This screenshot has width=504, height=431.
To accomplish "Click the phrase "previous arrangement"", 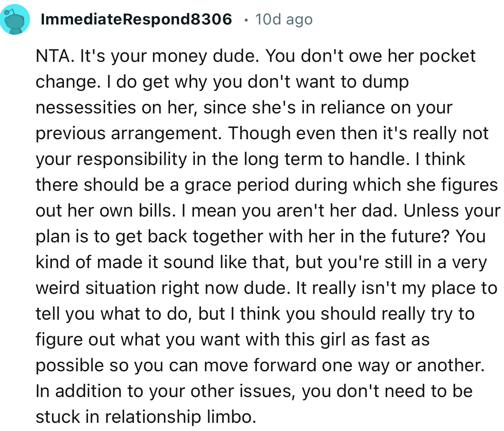I will (x=128, y=134).
